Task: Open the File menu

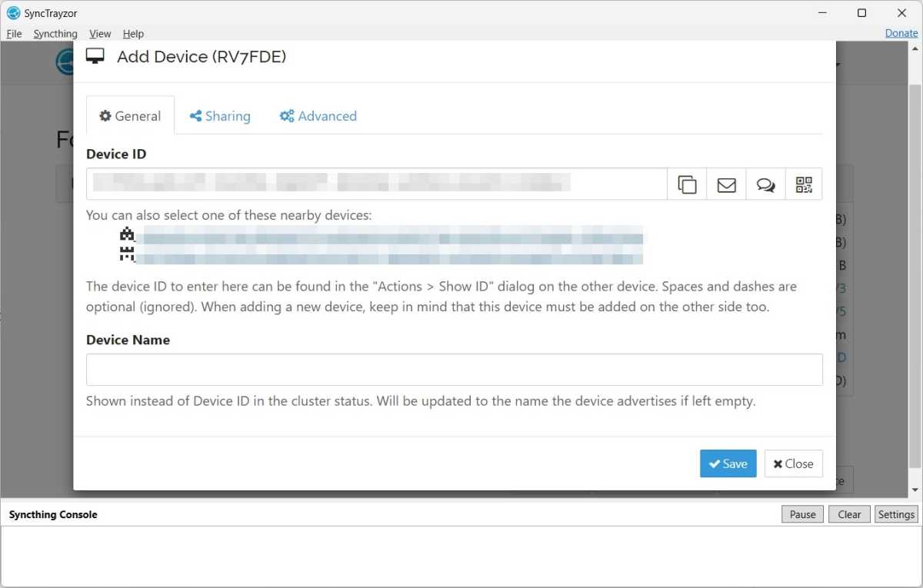Action: pos(14,34)
